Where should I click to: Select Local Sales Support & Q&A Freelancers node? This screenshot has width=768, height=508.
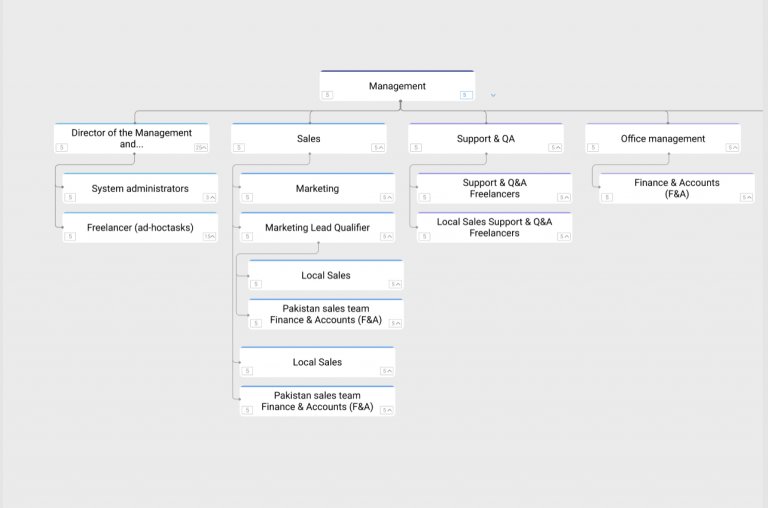(495, 227)
